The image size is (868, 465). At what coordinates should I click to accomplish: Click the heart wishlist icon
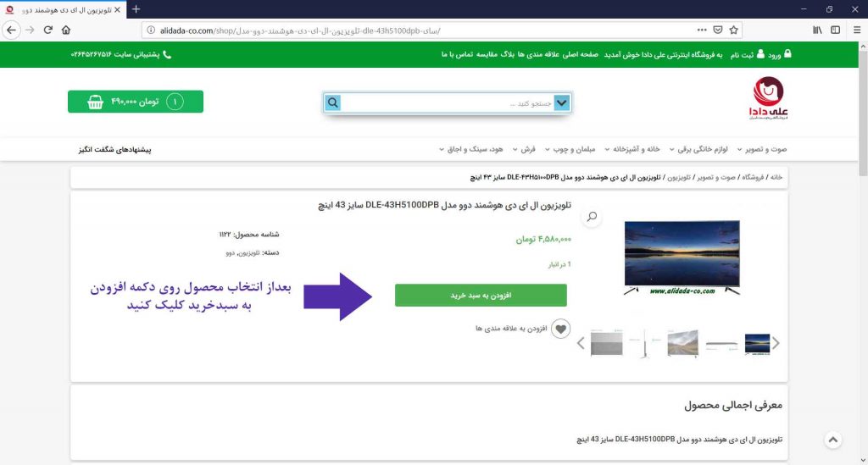pyautogui.click(x=560, y=329)
